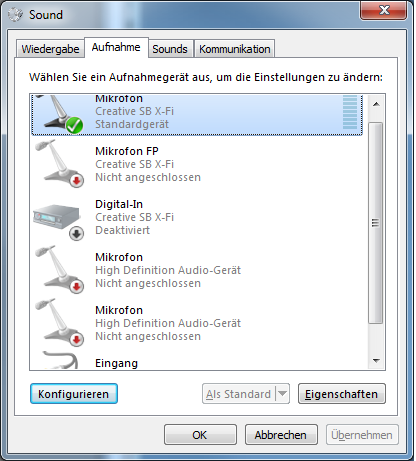Click the level meter of the default Mikrofon
The image size is (416, 461).
click(350, 112)
